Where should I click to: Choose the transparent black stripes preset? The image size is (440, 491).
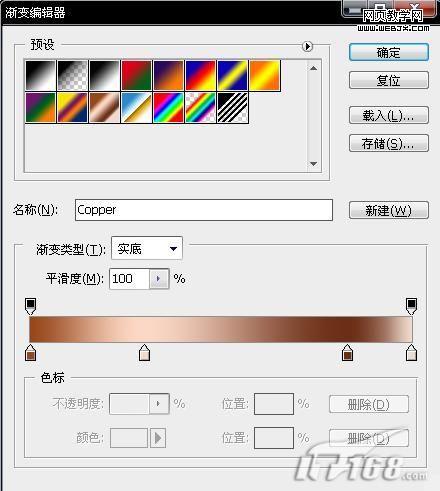pos(232,108)
